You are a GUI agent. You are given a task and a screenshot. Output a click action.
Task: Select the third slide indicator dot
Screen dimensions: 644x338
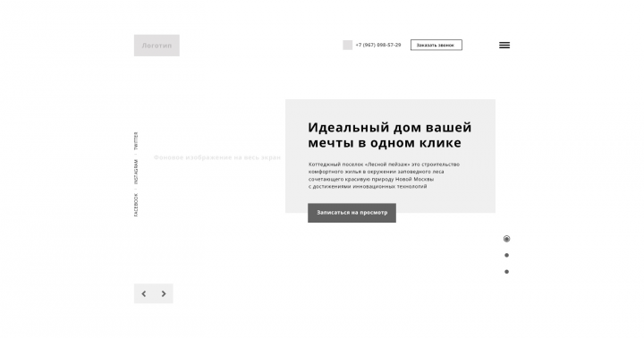click(507, 272)
